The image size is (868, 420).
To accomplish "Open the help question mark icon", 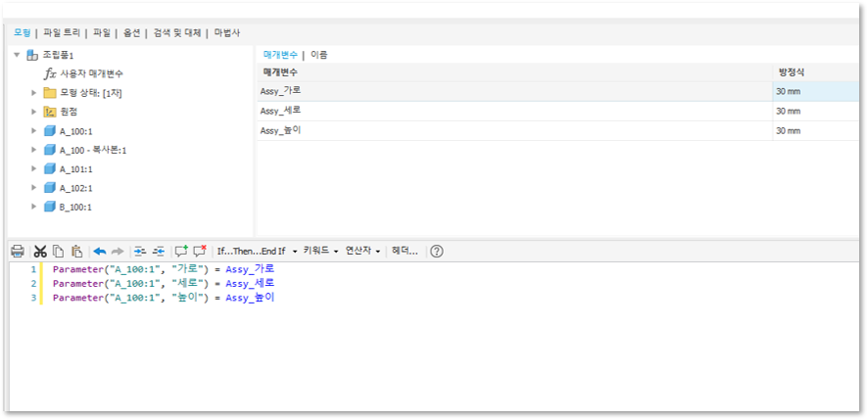I will pyautogui.click(x=437, y=251).
